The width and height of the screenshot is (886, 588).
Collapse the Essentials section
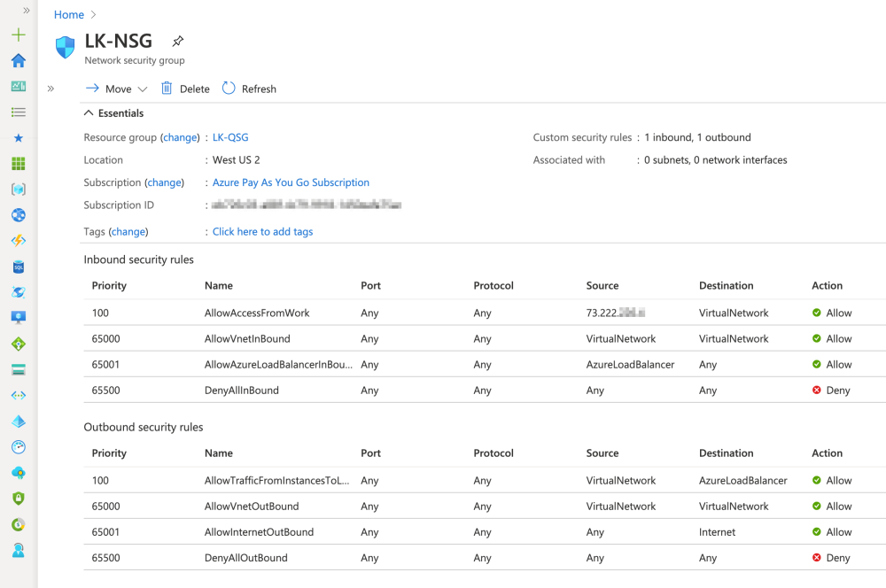pyautogui.click(x=89, y=113)
